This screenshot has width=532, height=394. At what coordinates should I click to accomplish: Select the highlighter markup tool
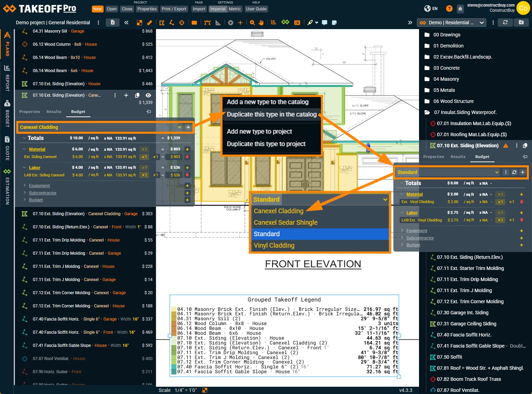[310, 23]
